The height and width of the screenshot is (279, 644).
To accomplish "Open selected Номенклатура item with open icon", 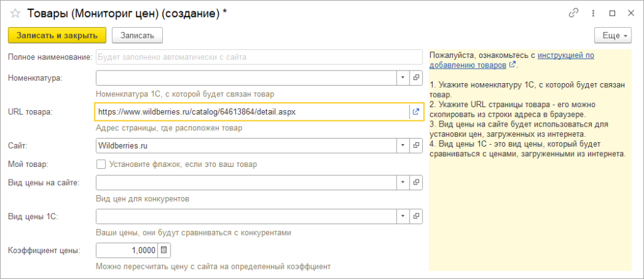I will pyautogui.click(x=416, y=77).
